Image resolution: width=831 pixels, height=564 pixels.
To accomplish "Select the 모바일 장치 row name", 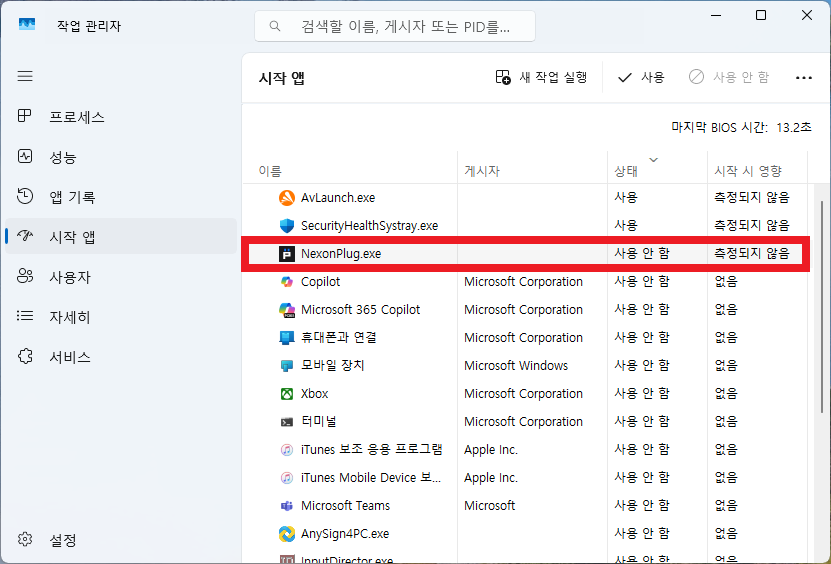I will (332, 366).
